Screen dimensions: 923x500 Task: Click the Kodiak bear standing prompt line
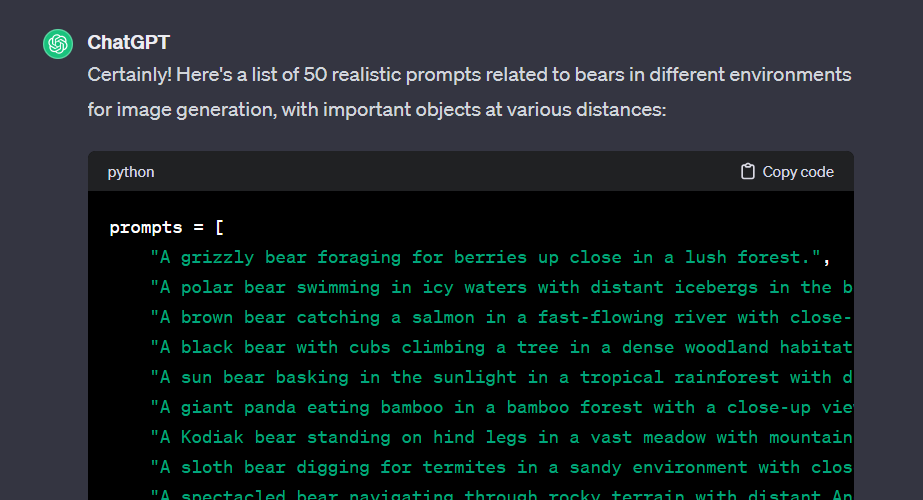tap(502, 438)
